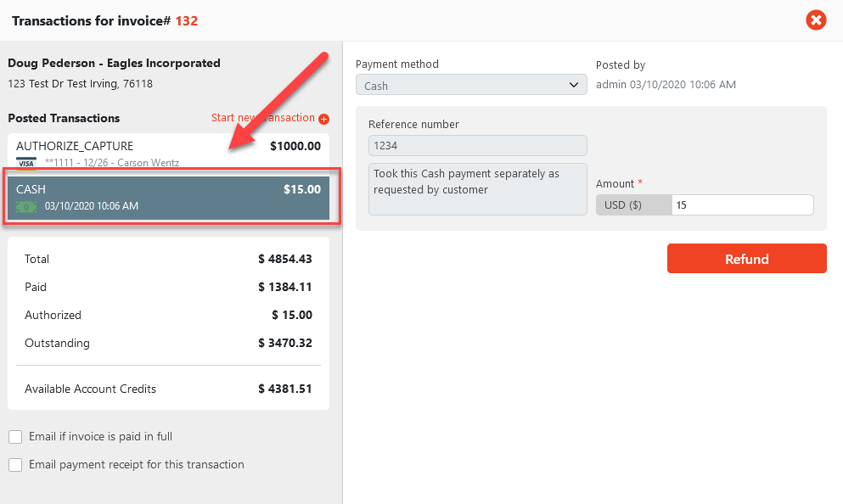Click the Visa card icon
This screenshot has height=504, width=843.
[x=25, y=163]
